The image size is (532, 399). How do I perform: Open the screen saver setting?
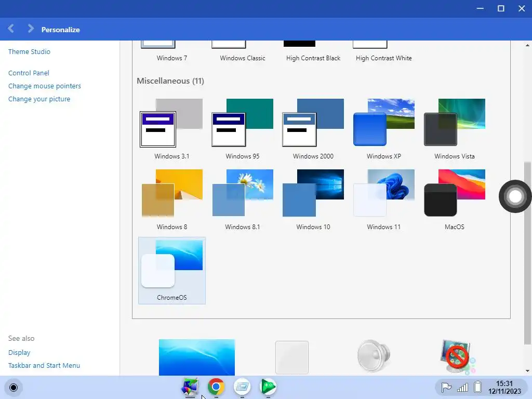(458, 357)
